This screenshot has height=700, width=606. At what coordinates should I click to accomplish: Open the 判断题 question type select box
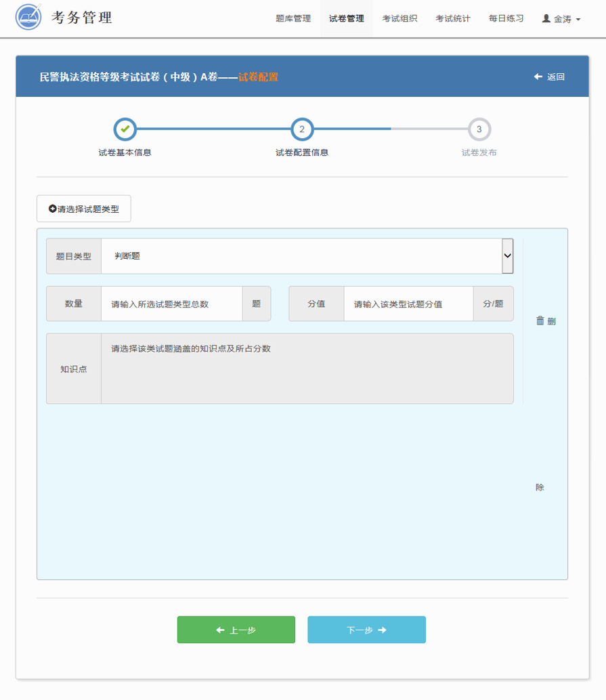pyautogui.click(x=301, y=256)
